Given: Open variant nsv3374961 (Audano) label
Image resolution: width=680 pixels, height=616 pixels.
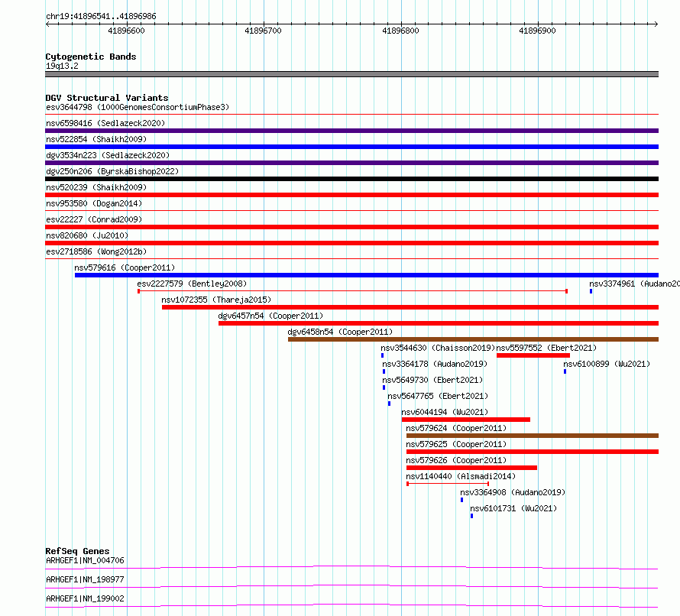Looking at the screenshot, I should point(634,284).
